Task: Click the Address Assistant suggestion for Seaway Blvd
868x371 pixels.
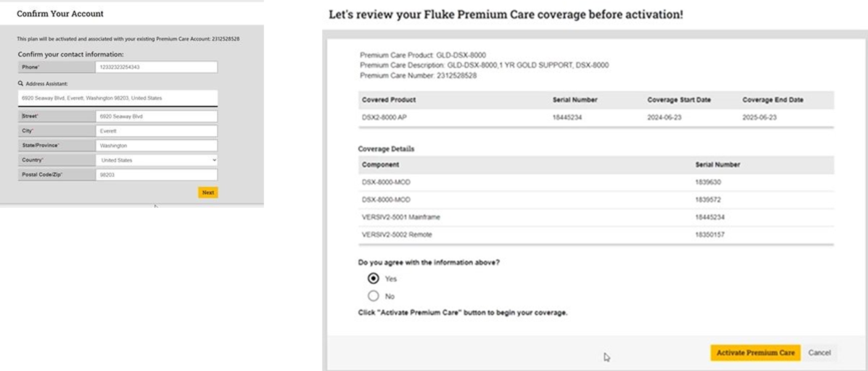Action: (118, 98)
